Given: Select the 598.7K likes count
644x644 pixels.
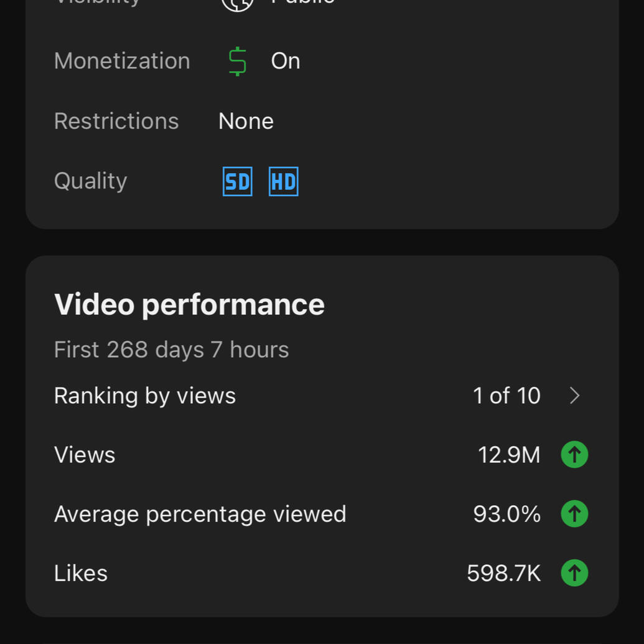Looking at the screenshot, I should coord(503,573).
